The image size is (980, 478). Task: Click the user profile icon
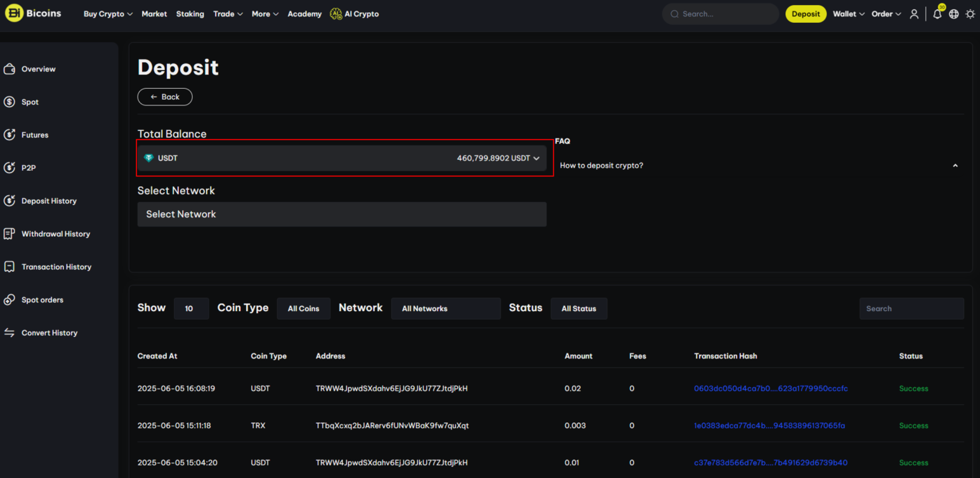tap(914, 14)
